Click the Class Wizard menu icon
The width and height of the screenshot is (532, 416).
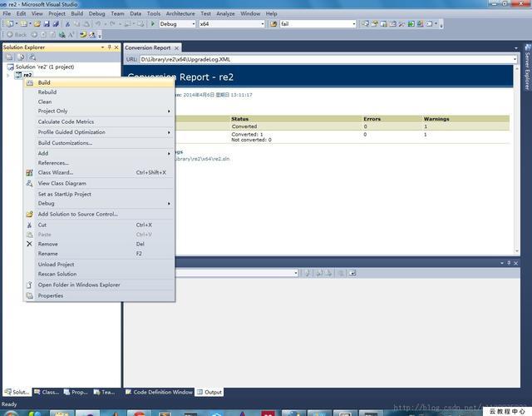(x=30, y=172)
